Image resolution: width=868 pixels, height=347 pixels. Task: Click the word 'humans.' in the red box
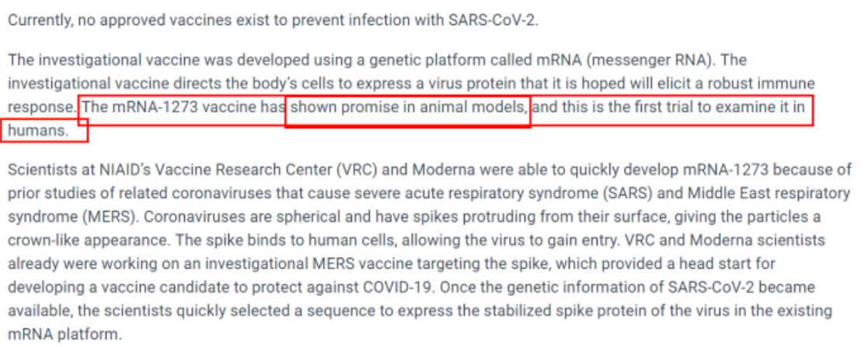(39, 131)
